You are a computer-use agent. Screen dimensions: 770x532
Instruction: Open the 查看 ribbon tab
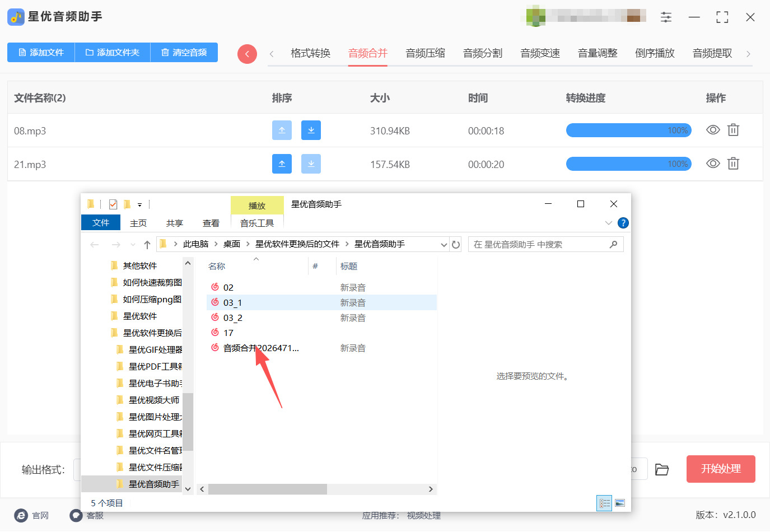211,223
